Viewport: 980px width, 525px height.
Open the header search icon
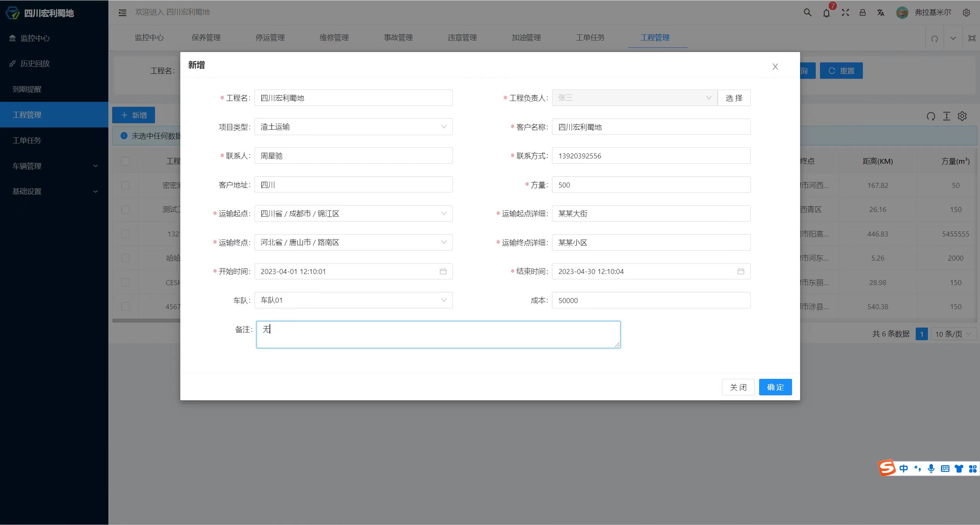(x=807, y=12)
